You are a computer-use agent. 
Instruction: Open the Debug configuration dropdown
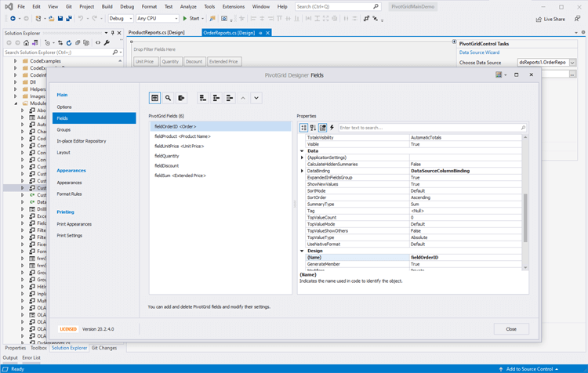click(129, 18)
